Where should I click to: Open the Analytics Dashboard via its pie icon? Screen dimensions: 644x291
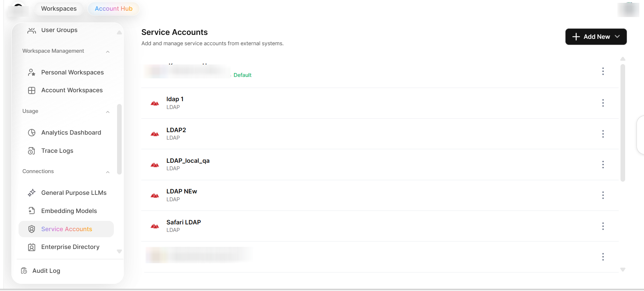[x=32, y=132]
